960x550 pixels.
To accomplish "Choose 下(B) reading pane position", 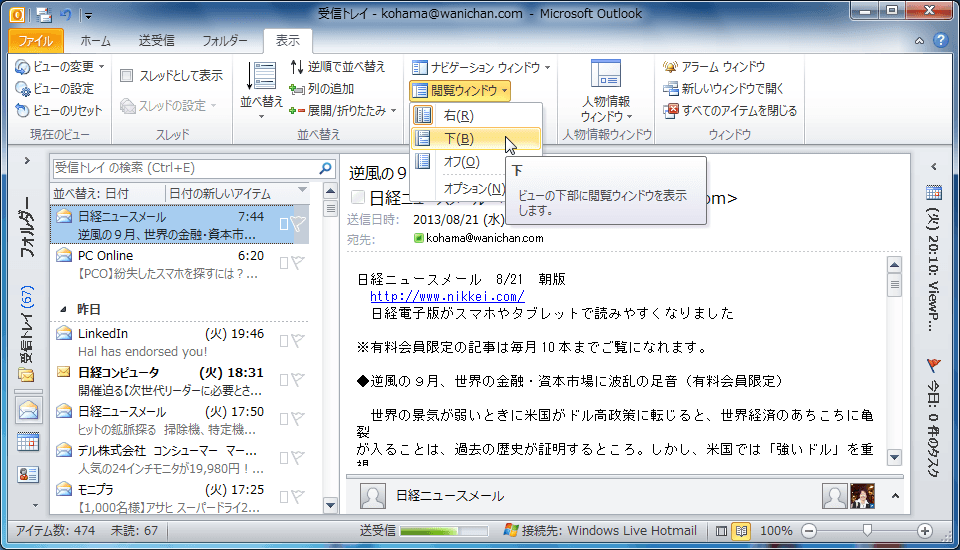I will tap(476, 138).
